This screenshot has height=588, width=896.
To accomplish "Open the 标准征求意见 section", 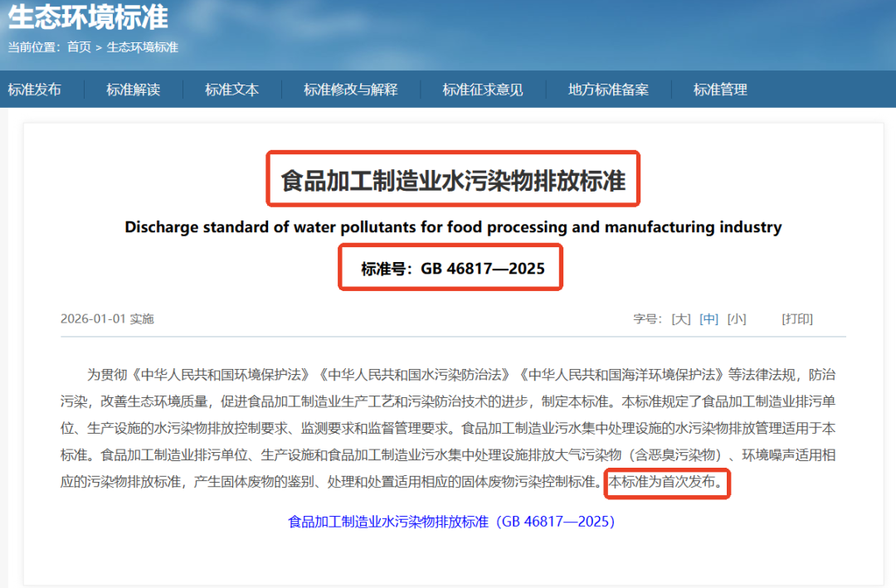I will pos(482,89).
